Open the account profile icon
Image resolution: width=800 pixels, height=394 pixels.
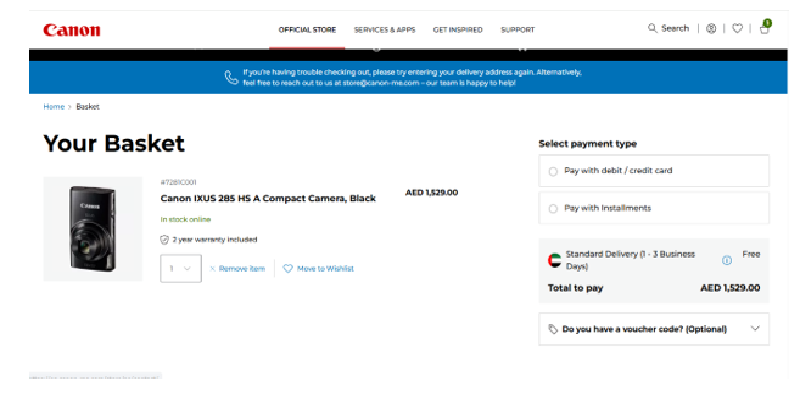click(x=711, y=29)
